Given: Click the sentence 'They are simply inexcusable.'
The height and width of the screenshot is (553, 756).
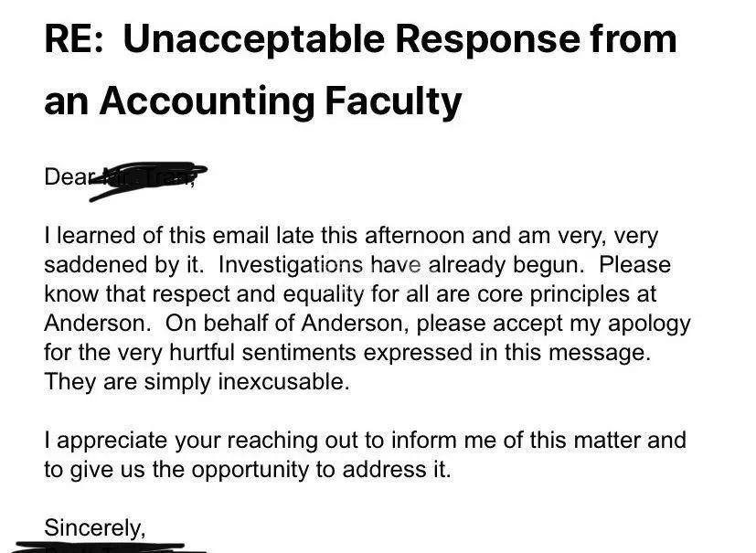Looking at the screenshot, I should click(x=197, y=382).
